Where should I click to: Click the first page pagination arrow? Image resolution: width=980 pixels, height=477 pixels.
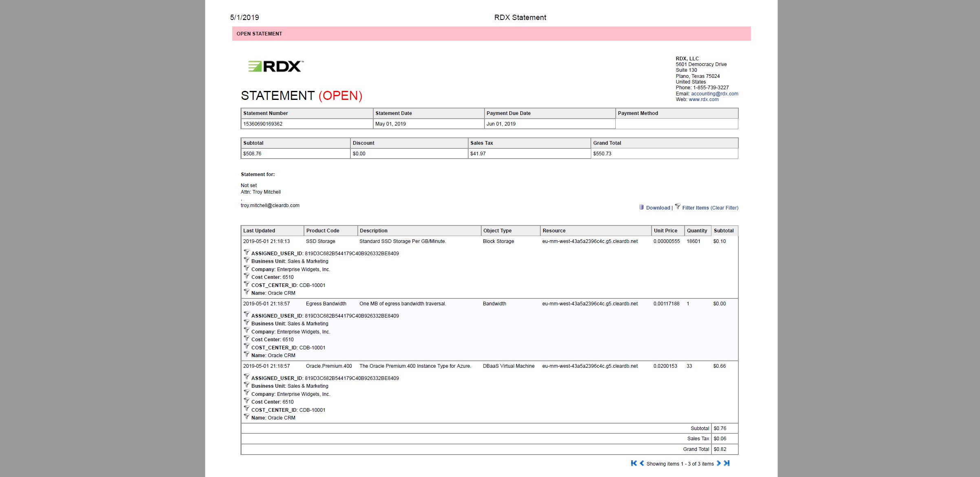(634, 463)
